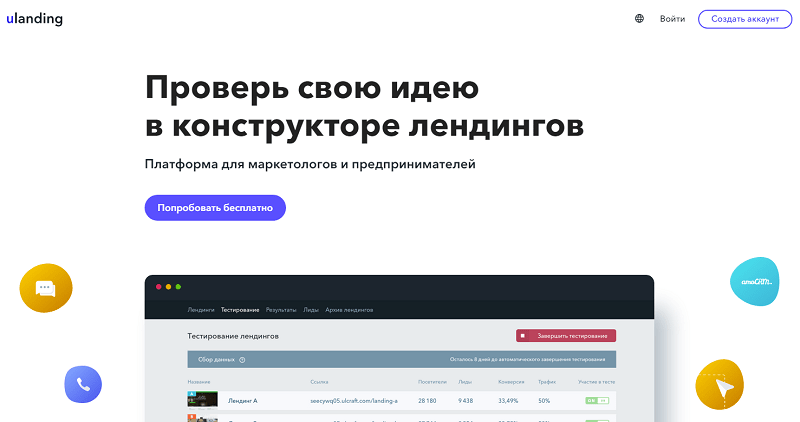This screenshot has width=800, height=422.
Task: Click the Лендинг A thumbnail image
Action: 203,401
